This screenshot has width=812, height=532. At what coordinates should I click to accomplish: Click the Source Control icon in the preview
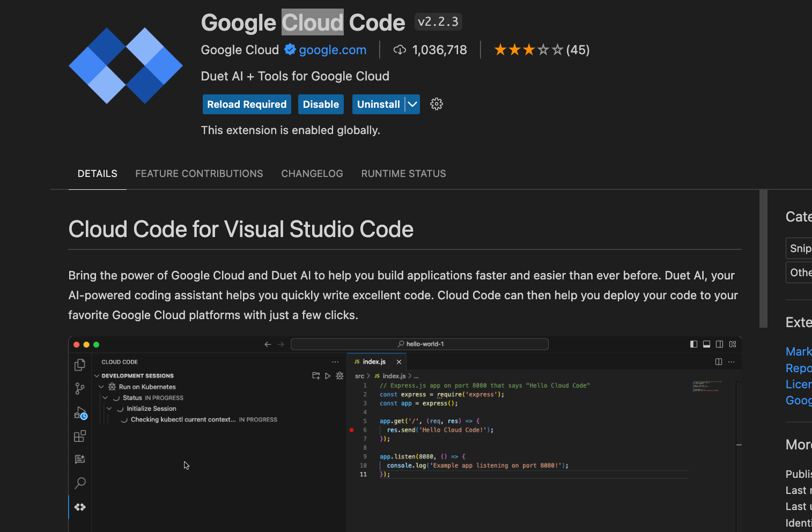point(80,388)
